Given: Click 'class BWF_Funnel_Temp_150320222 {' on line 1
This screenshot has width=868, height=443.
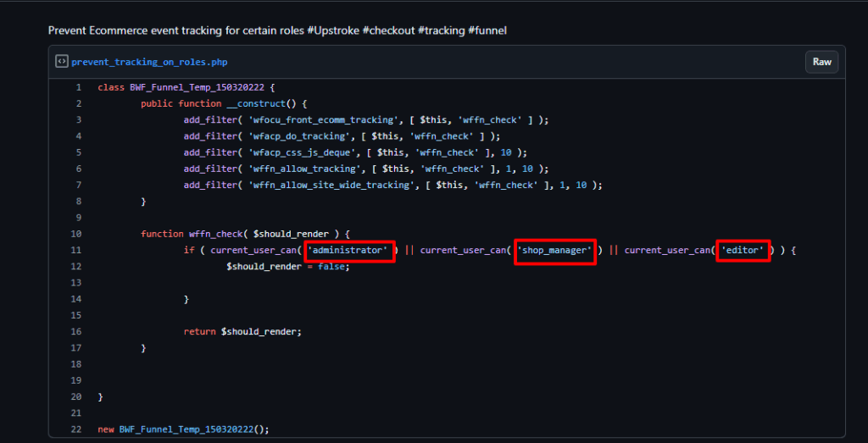Looking at the screenshot, I should (186, 87).
